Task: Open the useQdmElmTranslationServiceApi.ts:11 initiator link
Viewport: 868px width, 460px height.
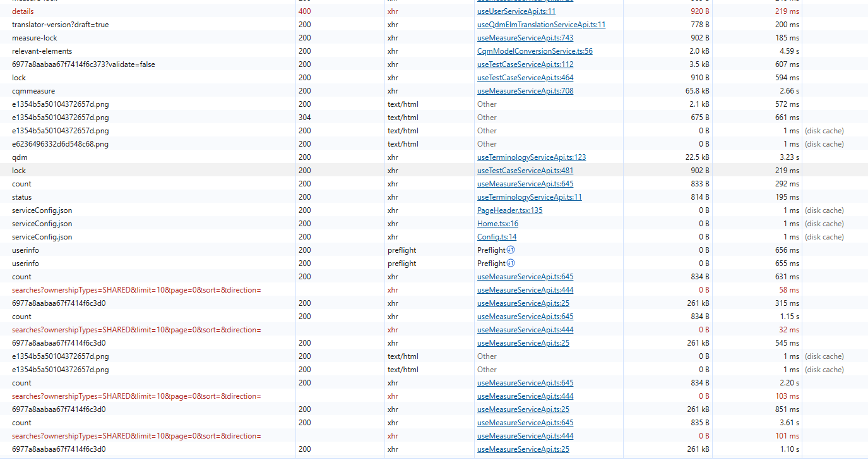Action: coord(541,25)
